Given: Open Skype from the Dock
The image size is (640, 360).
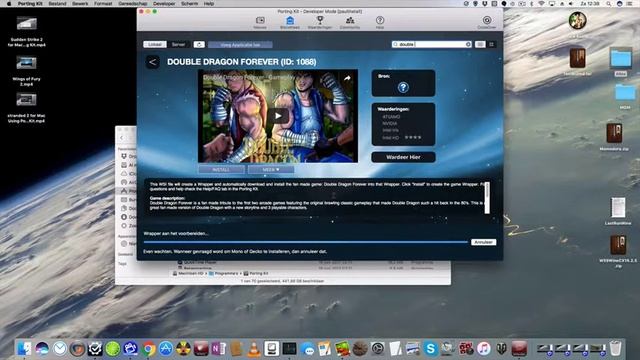Looking at the screenshot, I should (x=430, y=349).
